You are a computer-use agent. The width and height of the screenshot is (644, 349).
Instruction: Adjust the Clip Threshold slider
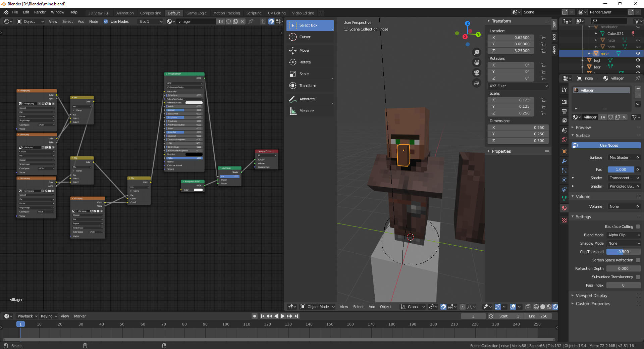[x=624, y=252]
